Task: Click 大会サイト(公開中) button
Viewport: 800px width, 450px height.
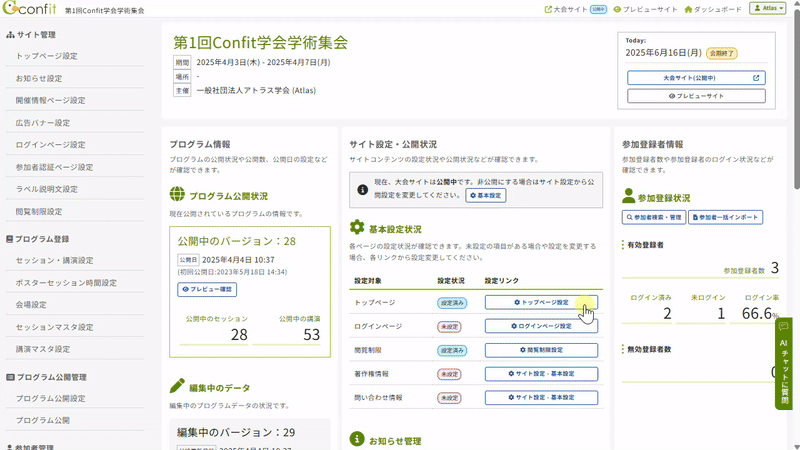Action: click(696, 78)
